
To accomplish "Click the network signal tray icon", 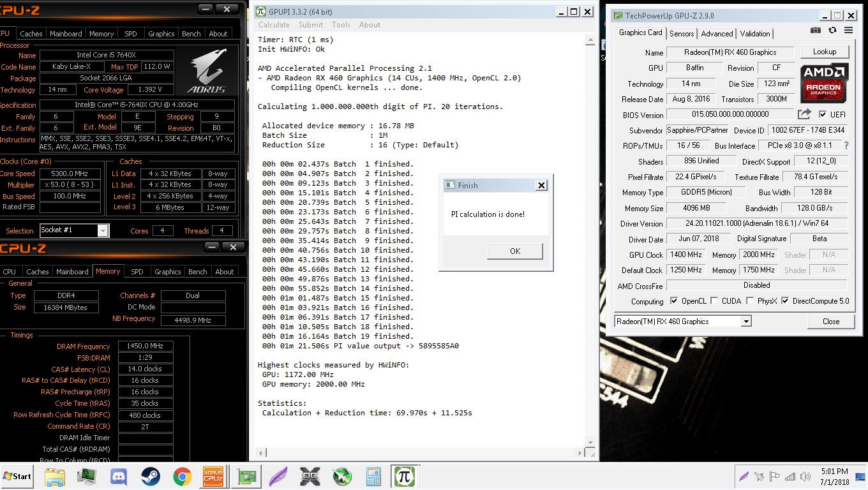I will click(790, 476).
